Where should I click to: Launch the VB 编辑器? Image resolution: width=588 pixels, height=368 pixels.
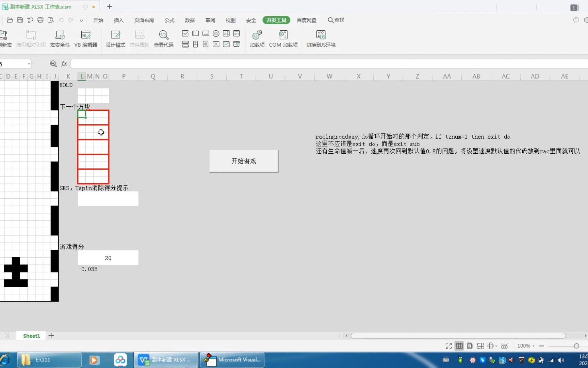click(86, 39)
